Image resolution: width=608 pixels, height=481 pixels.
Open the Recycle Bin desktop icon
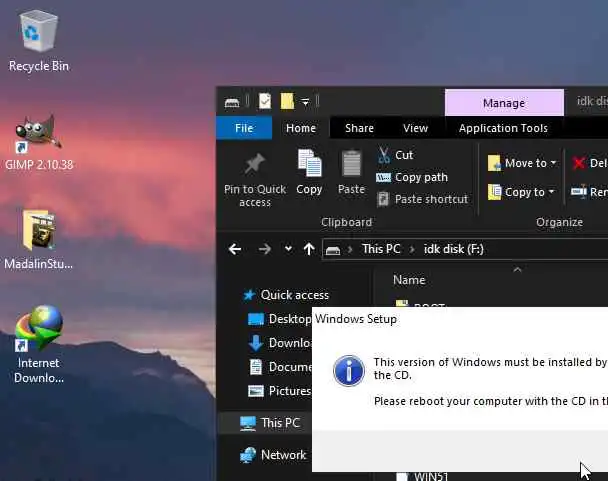click(x=38, y=41)
